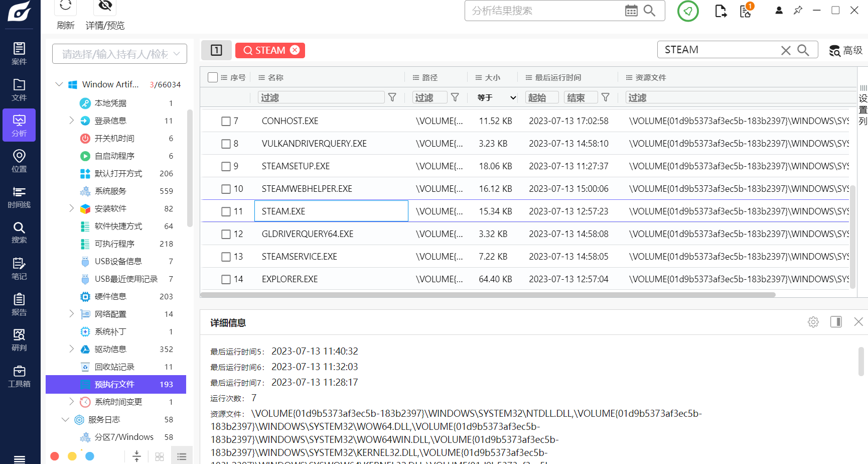The image size is (868, 464).
Task: Click the blue color dot filter
Action: 90,456
